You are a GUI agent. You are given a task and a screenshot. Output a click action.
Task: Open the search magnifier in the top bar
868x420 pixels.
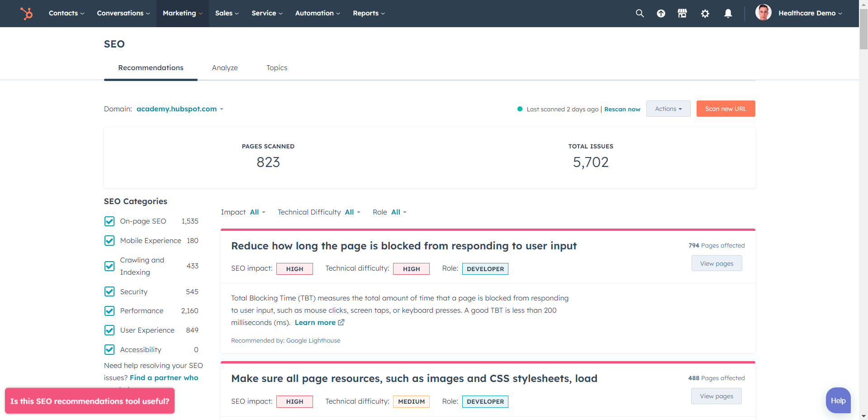[640, 13]
